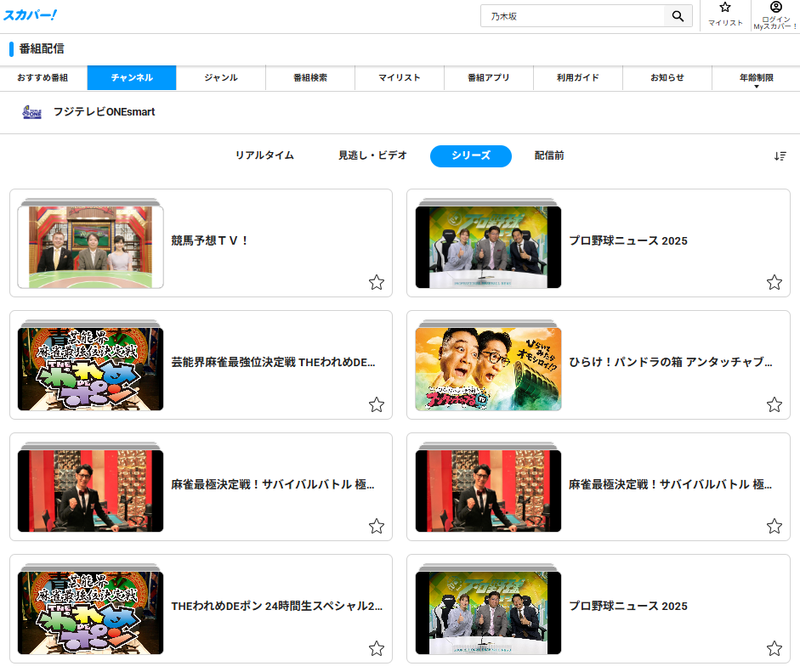This screenshot has height=672, width=800.
Task: Open the お知らせ tab
Action: [x=667, y=78]
